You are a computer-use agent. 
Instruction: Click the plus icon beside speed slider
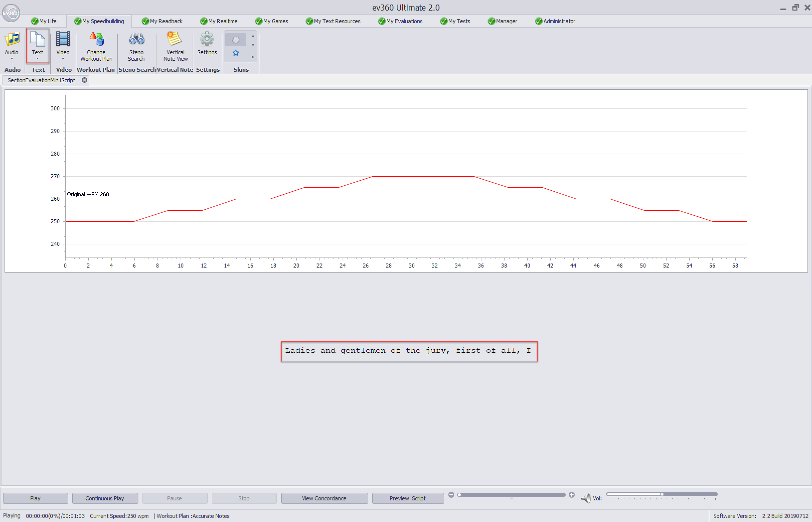pyautogui.click(x=572, y=495)
